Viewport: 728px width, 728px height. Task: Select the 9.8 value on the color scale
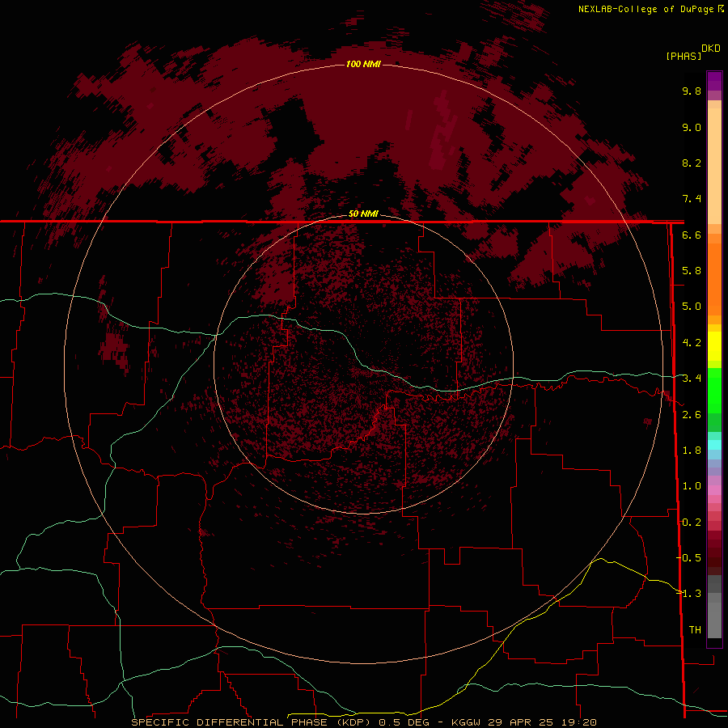pyautogui.click(x=692, y=91)
